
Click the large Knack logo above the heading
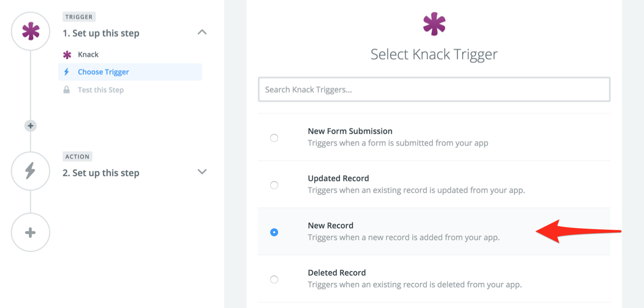[434, 24]
